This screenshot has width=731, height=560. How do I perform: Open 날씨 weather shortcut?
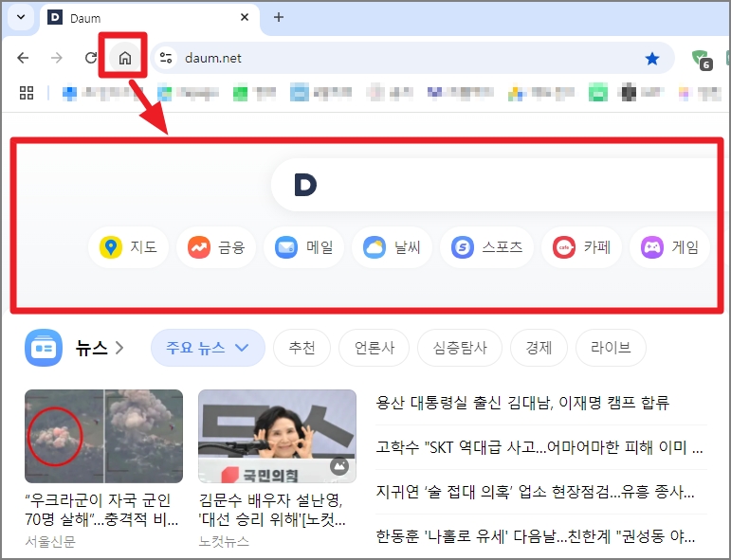(x=392, y=247)
